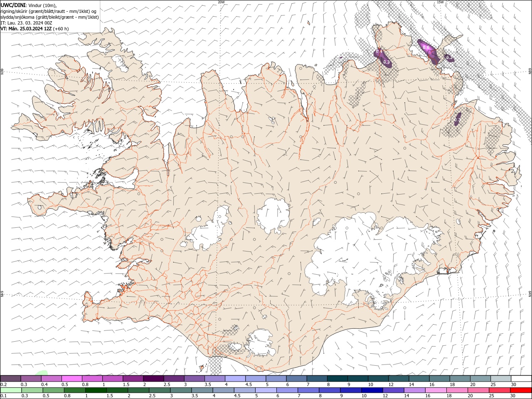
Task: Click the initial time 'IT: Lau. 23. 03. 2024 00Z'
Action: tap(26, 23)
